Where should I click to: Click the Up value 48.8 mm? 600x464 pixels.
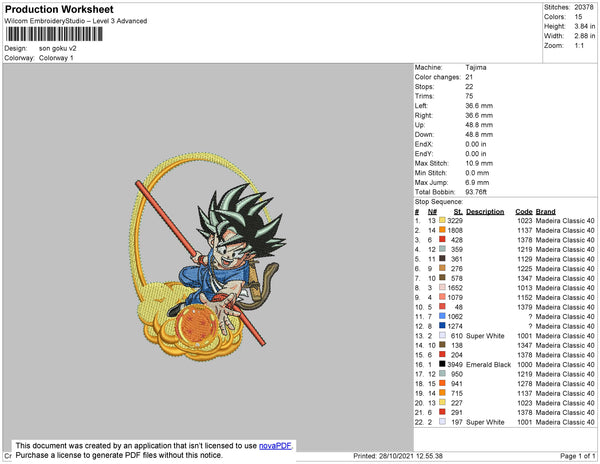coord(479,125)
